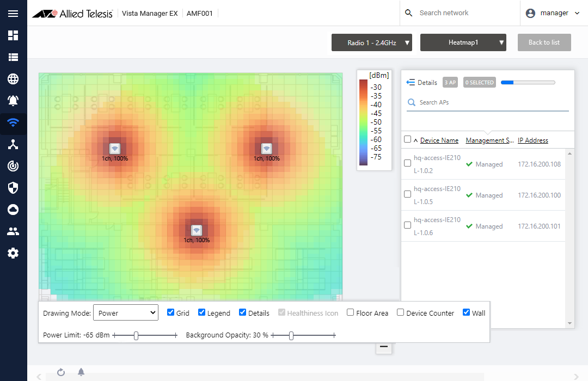The image size is (588, 381).
Task: Disable the Grid checkbox
Action: coord(170,312)
